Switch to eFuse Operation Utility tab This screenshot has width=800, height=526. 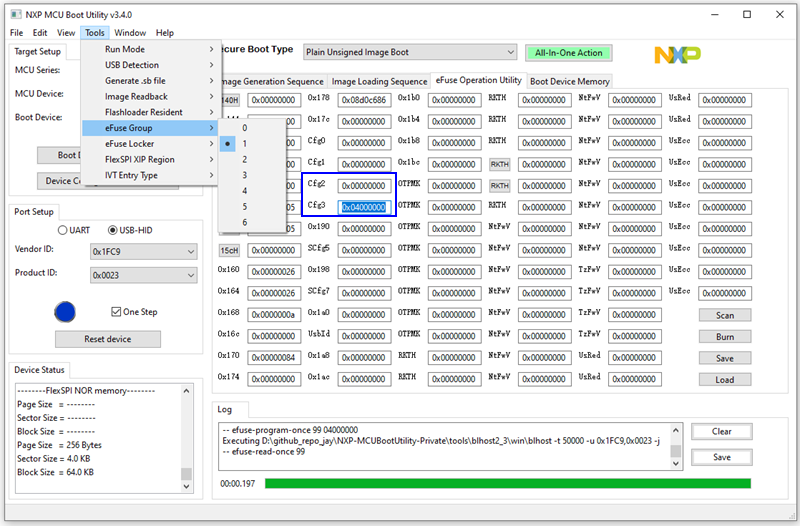[478, 80]
